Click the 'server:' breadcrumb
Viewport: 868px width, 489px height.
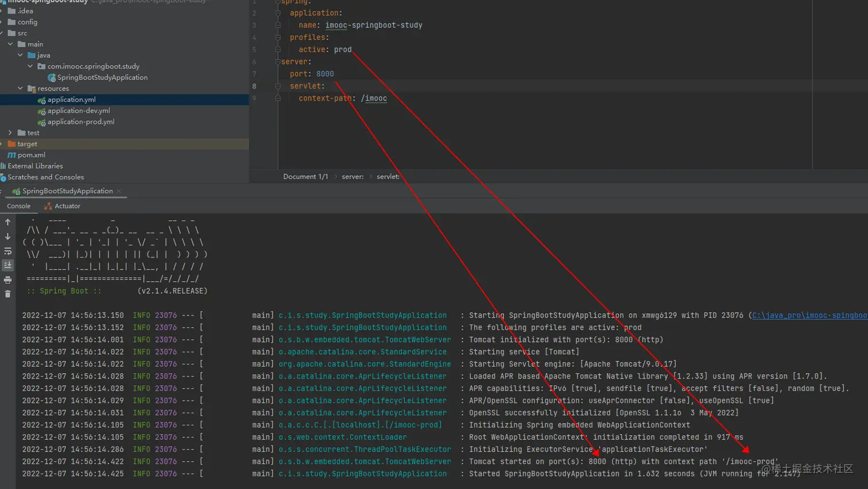pyautogui.click(x=352, y=176)
